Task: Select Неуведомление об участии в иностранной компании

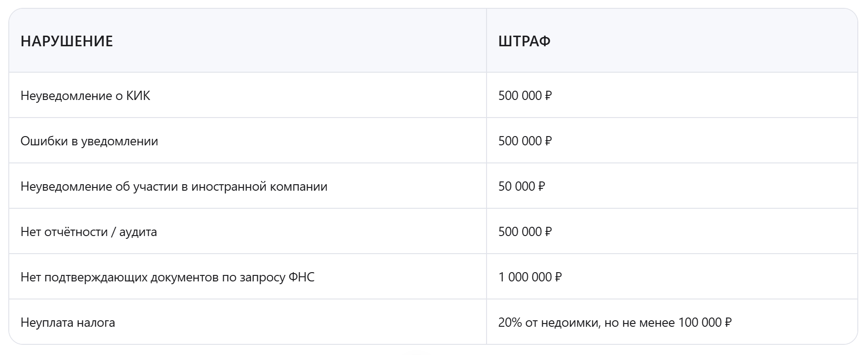Action: click(174, 187)
